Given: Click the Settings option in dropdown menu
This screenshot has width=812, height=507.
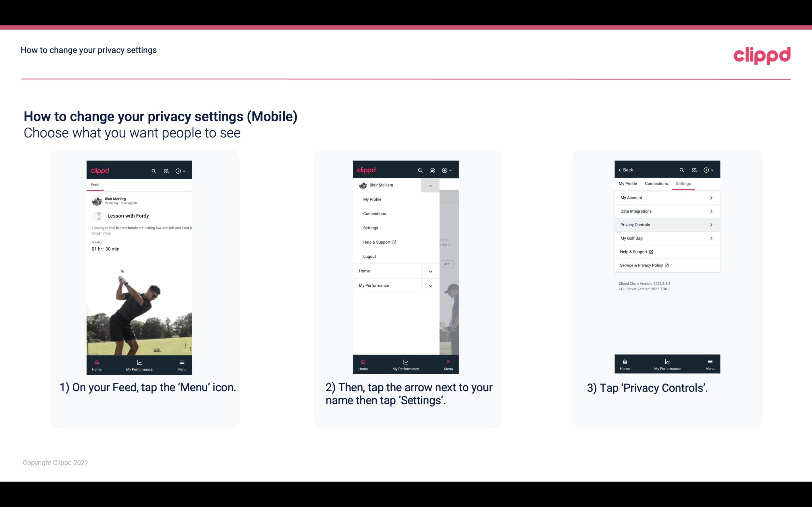Looking at the screenshot, I should [371, 228].
